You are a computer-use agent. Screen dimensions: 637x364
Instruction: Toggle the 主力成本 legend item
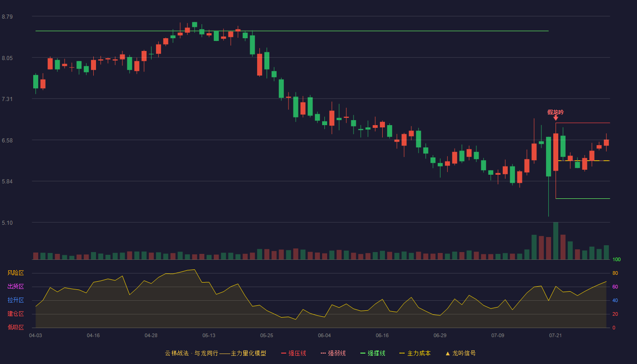pos(415,353)
